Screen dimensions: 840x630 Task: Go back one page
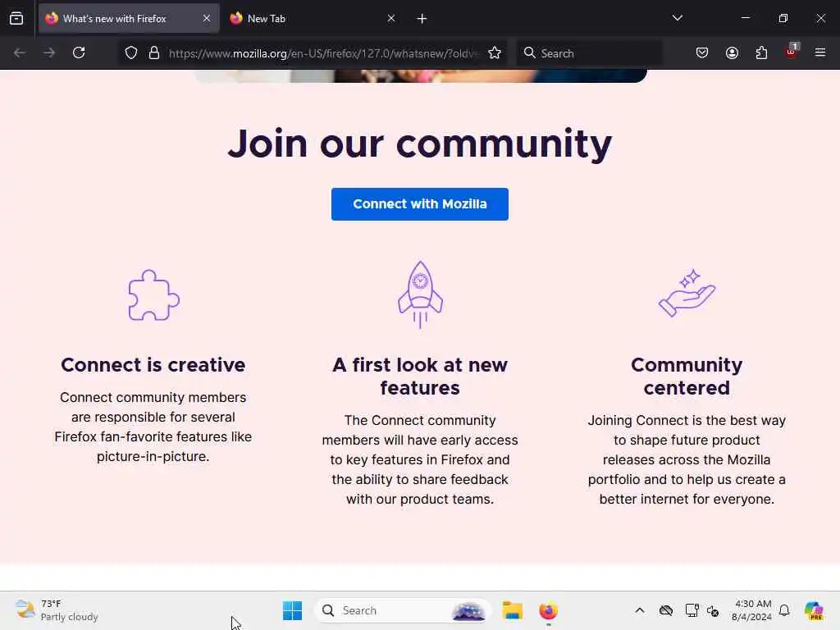pos(20,53)
